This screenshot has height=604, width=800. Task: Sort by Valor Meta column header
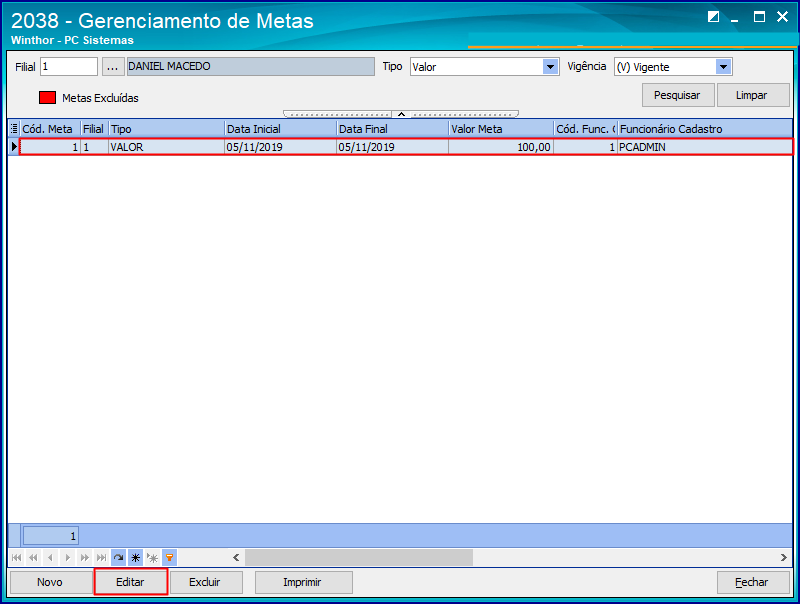click(x=501, y=129)
